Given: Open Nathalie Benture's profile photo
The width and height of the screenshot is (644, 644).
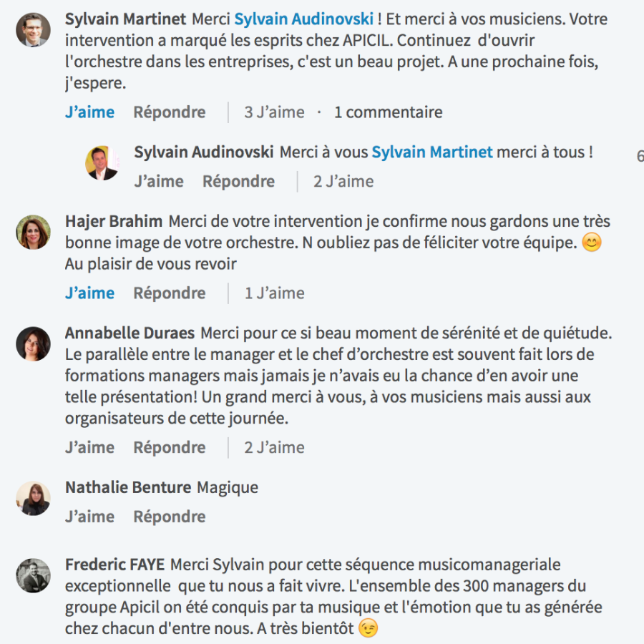Looking at the screenshot, I should coord(33,499).
